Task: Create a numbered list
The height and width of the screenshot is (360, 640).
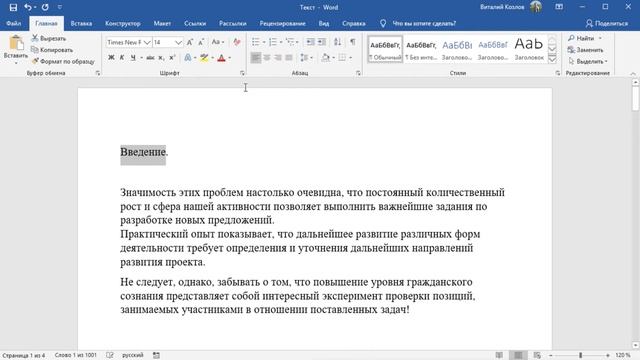Action: [x=273, y=42]
